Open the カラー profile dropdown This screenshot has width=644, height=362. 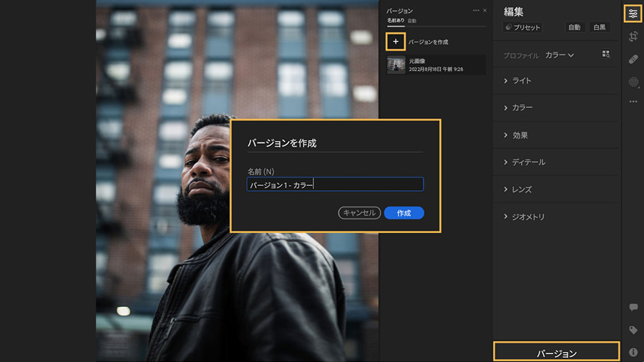[x=560, y=55]
